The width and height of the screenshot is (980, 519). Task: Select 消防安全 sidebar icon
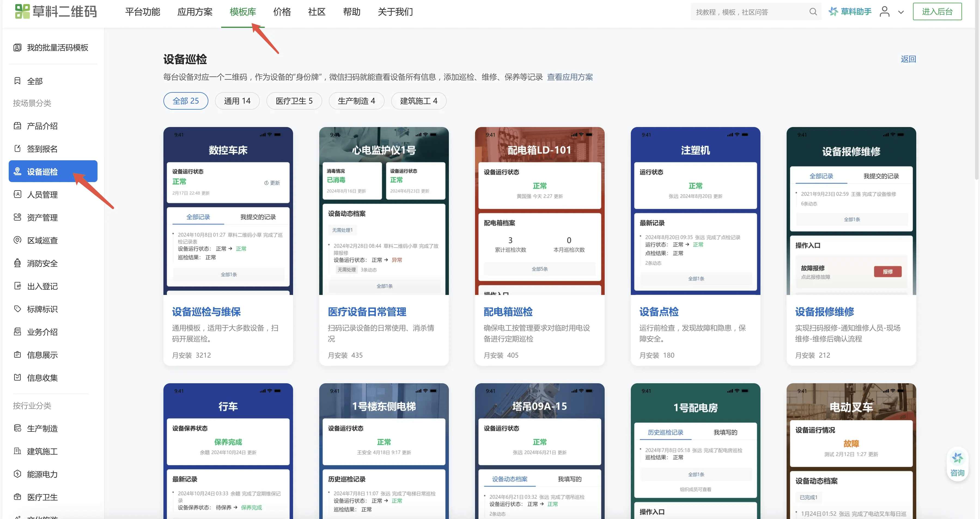(x=17, y=263)
